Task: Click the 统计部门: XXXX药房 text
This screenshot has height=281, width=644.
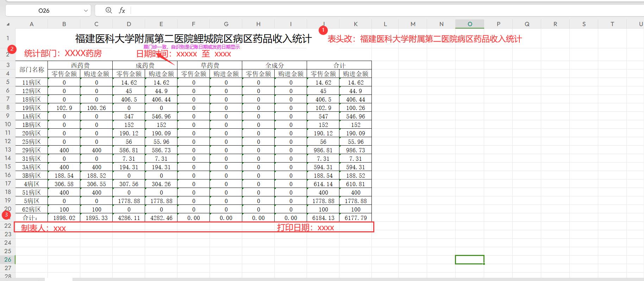Action: pos(63,53)
